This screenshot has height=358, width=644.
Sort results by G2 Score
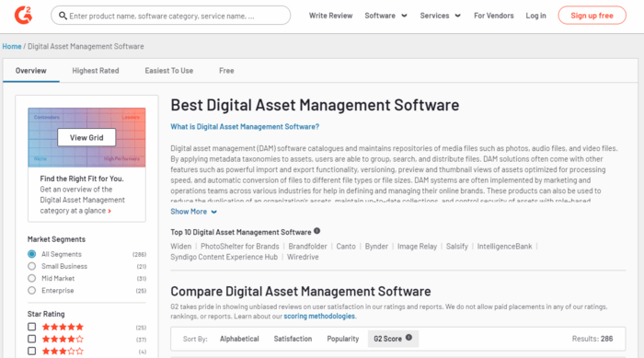pyautogui.click(x=393, y=339)
